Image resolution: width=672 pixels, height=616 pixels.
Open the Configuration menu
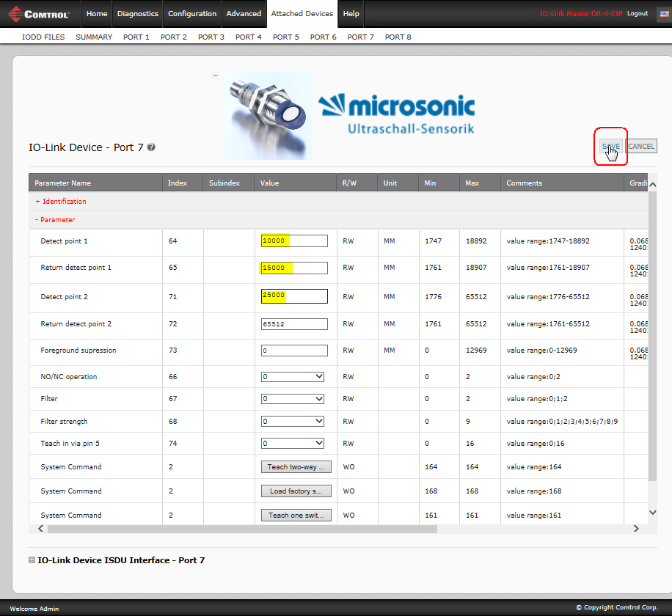[192, 14]
